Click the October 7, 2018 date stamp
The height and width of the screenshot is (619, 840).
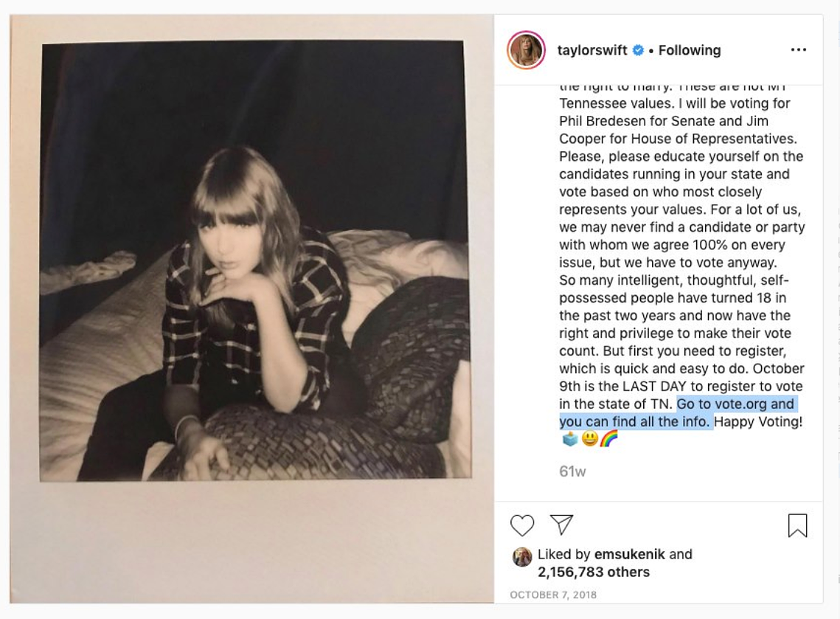[553, 595]
